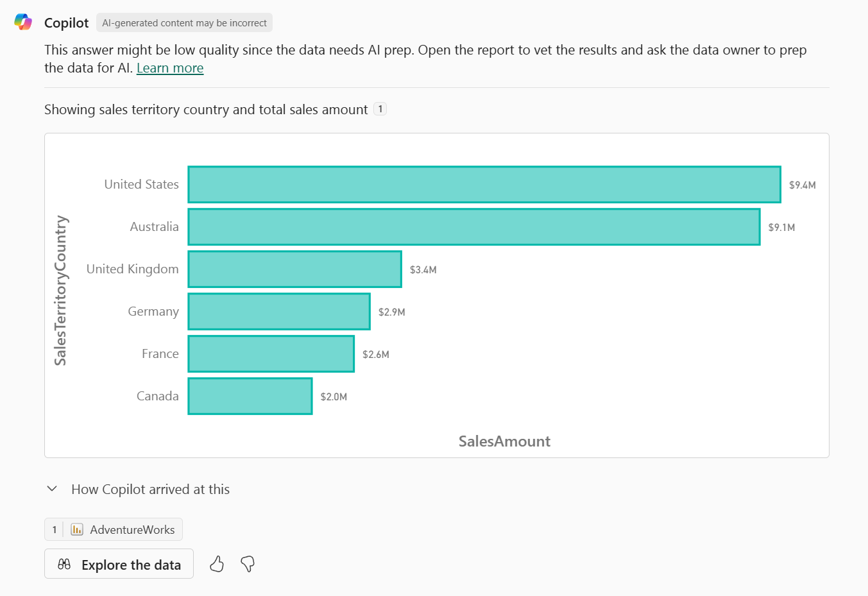The image size is (868, 596).
Task: Click the thumbs down feedback icon
Action: click(248, 564)
